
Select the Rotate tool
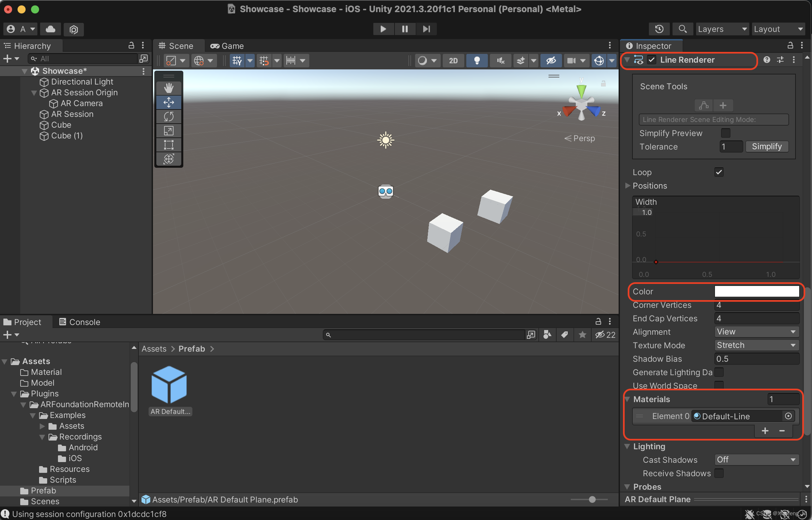click(x=168, y=117)
